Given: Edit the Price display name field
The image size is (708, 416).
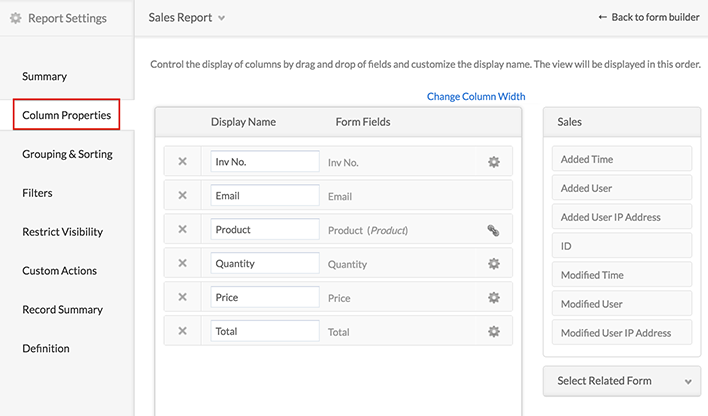Looking at the screenshot, I should pos(265,298).
